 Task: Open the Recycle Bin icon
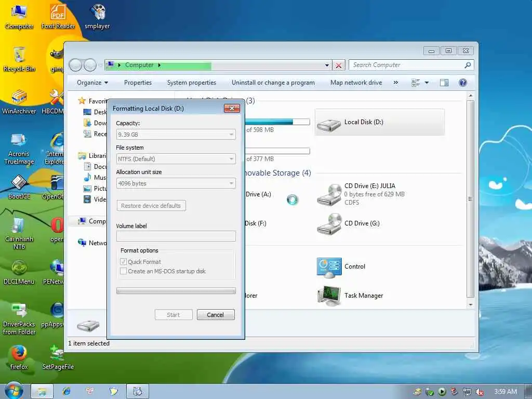tap(19, 60)
